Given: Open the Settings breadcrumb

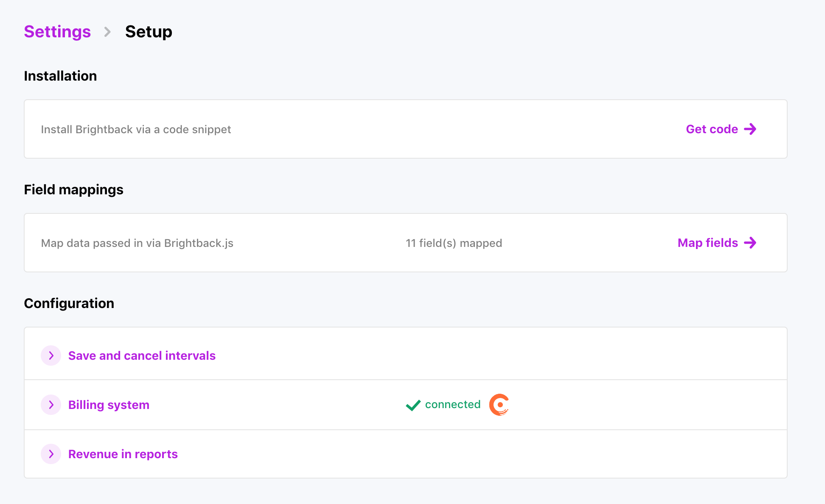Looking at the screenshot, I should tap(57, 32).
